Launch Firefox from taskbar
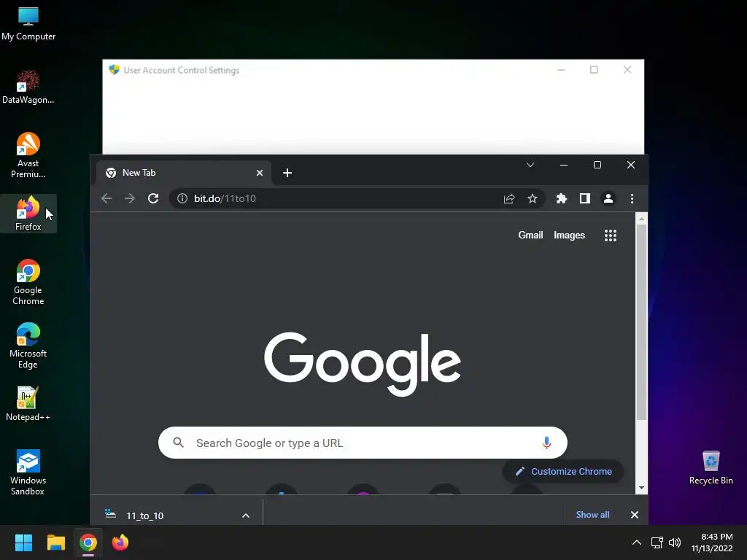 (x=120, y=542)
